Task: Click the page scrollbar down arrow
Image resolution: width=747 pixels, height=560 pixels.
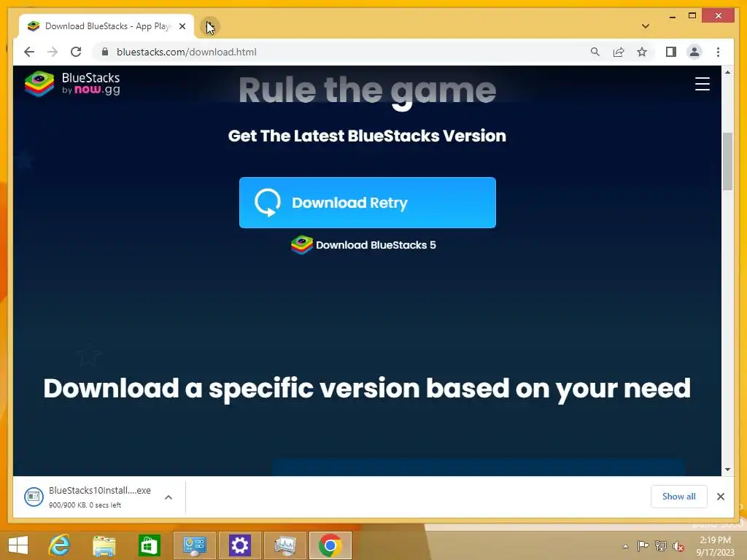Action: pos(727,470)
